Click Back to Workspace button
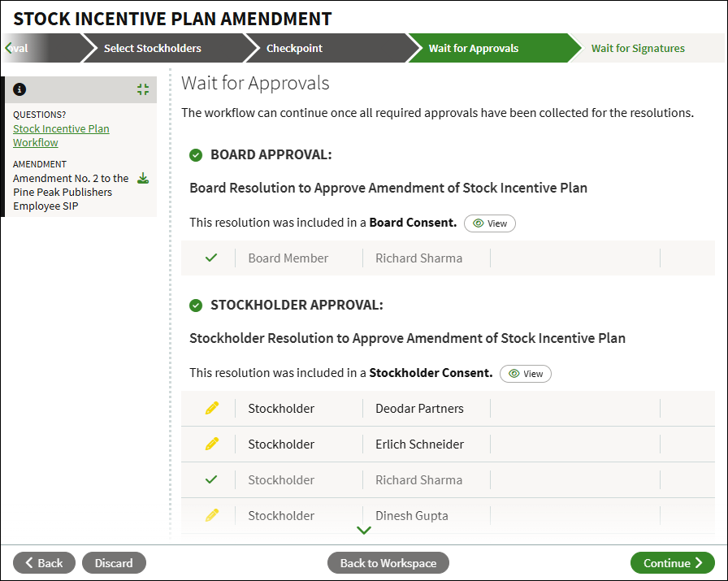 388,563
